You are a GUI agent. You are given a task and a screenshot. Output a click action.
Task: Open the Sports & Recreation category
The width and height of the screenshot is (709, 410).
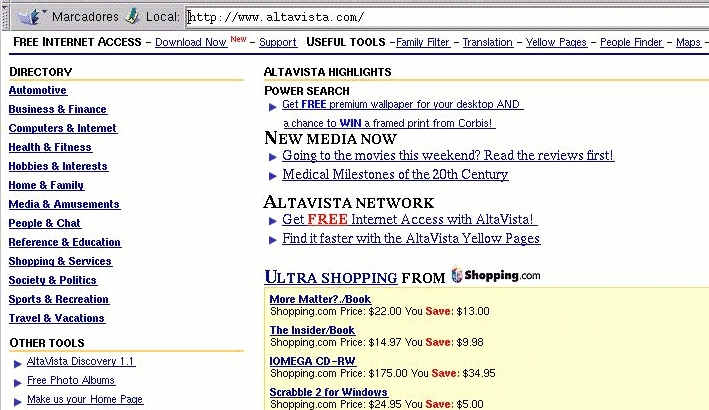point(58,299)
